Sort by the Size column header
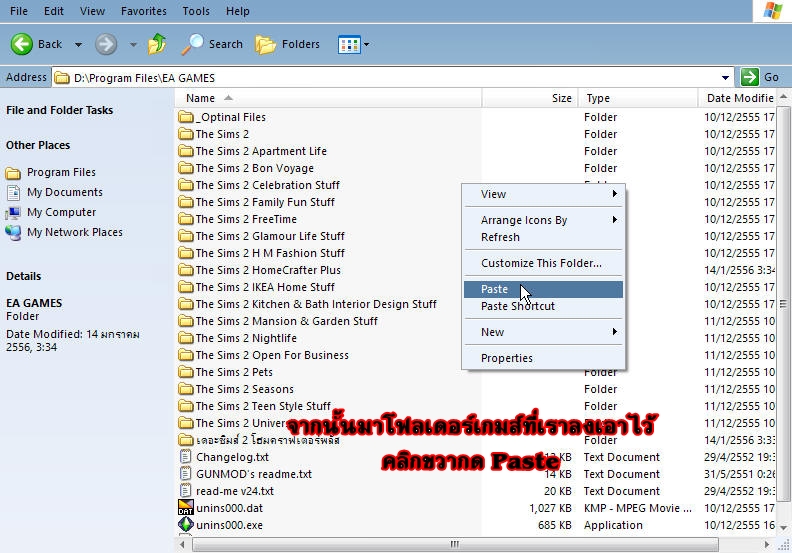Screen dimensions: 792x553 click(530, 98)
